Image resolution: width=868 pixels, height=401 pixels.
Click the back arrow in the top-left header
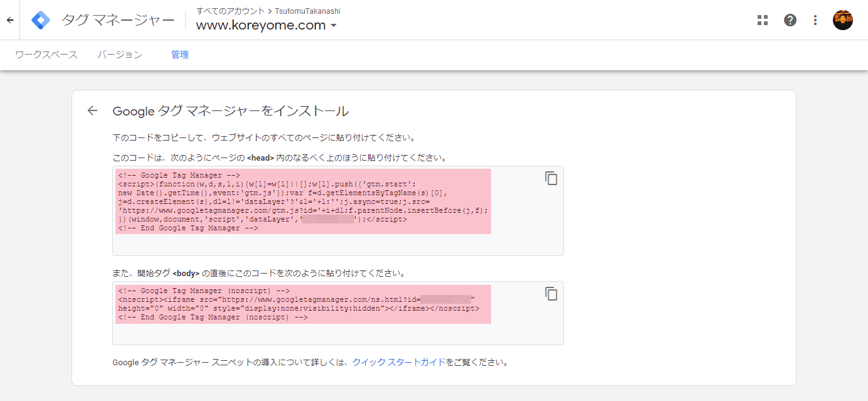tap(9, 20)
